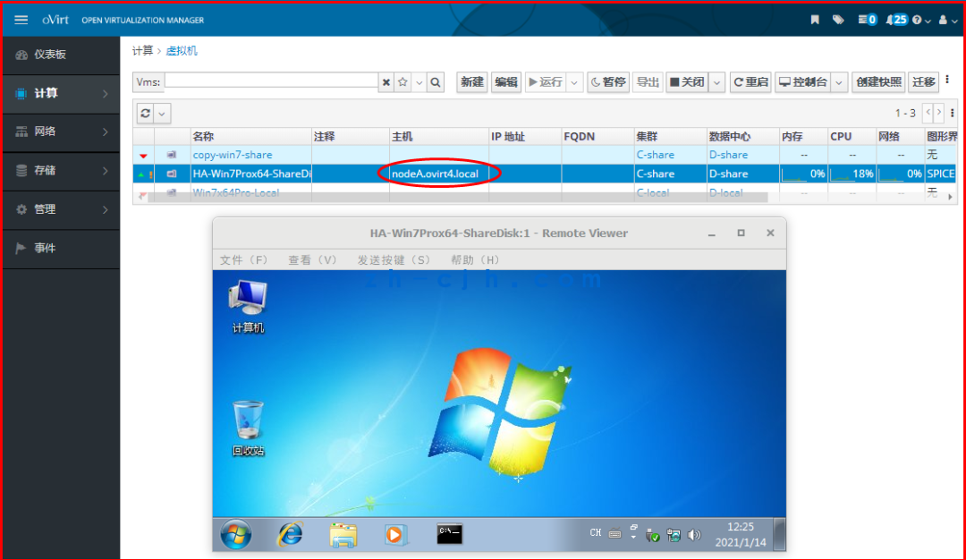Click the 重启 reboot button
The width and height of the screenshot is (966, 560).
751,82
